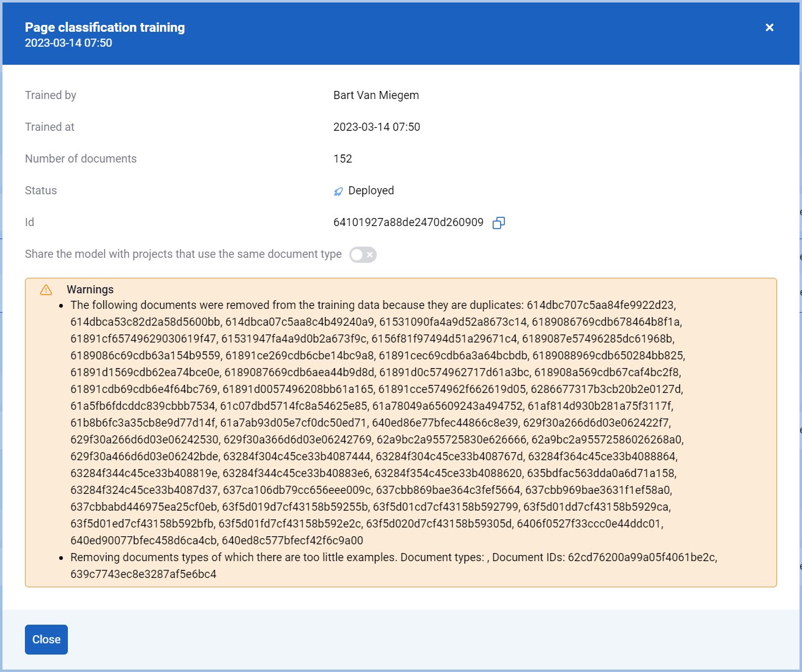802x672 pixels.
Task: Click the Trained by label
Action: click(50, 95)
